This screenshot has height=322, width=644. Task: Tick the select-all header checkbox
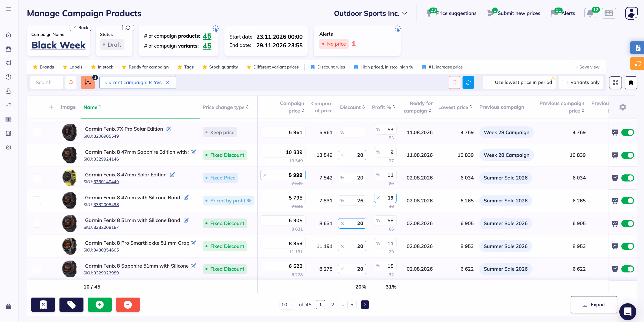pos(37,107)
